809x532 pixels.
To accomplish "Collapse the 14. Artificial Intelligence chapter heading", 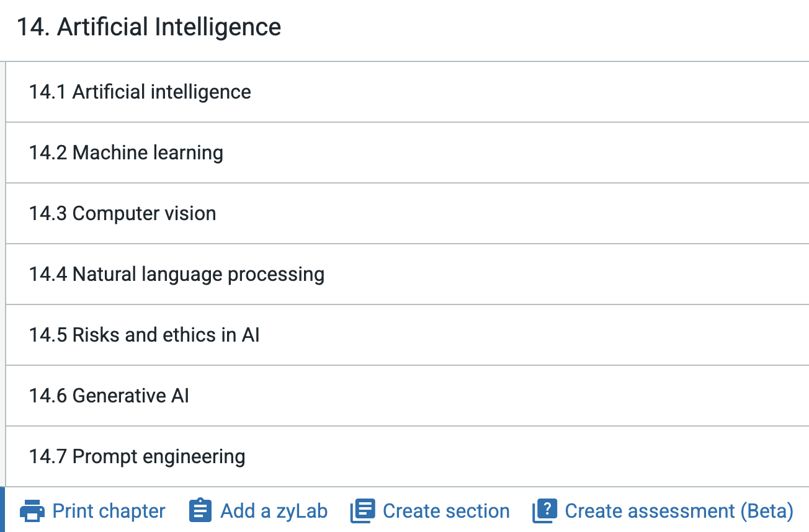I will [x=149, y=27].
